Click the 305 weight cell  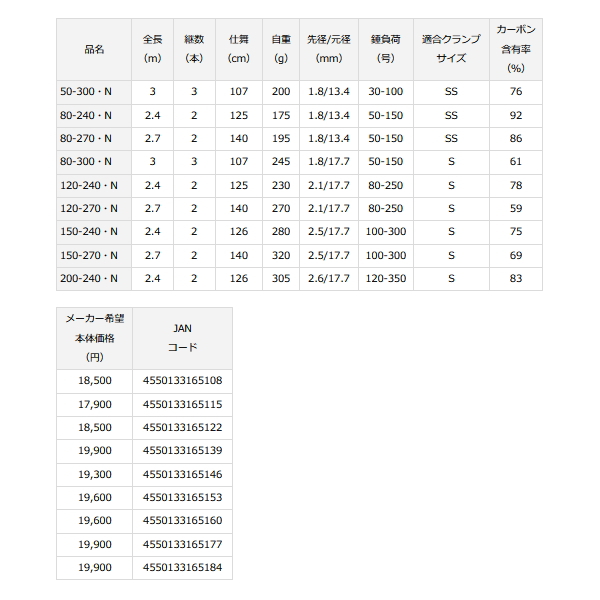tap(281, 279)
